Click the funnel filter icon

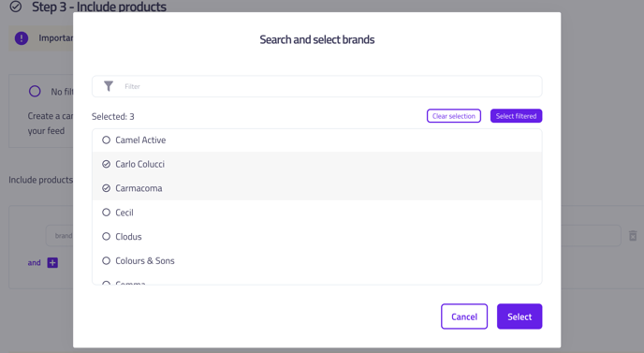109,86
